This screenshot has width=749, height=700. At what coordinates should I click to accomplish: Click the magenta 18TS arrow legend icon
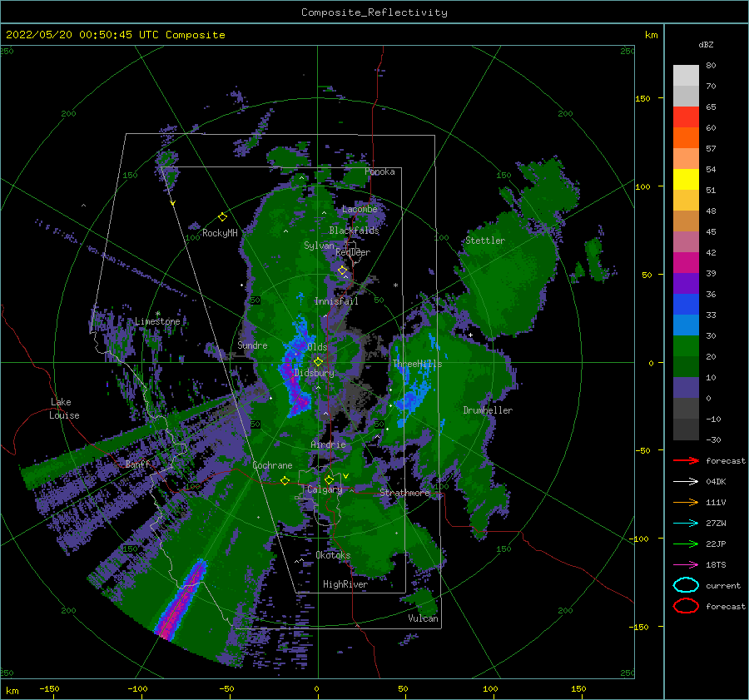pos(686,565)
